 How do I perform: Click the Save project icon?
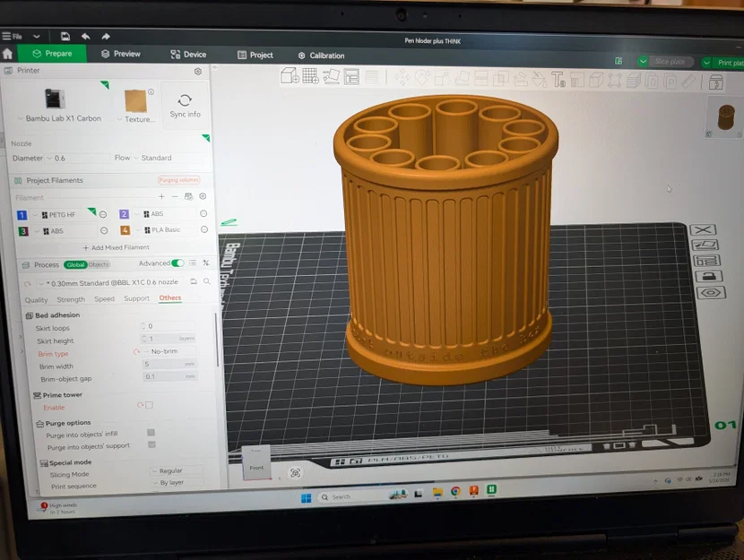coord(65,36)
